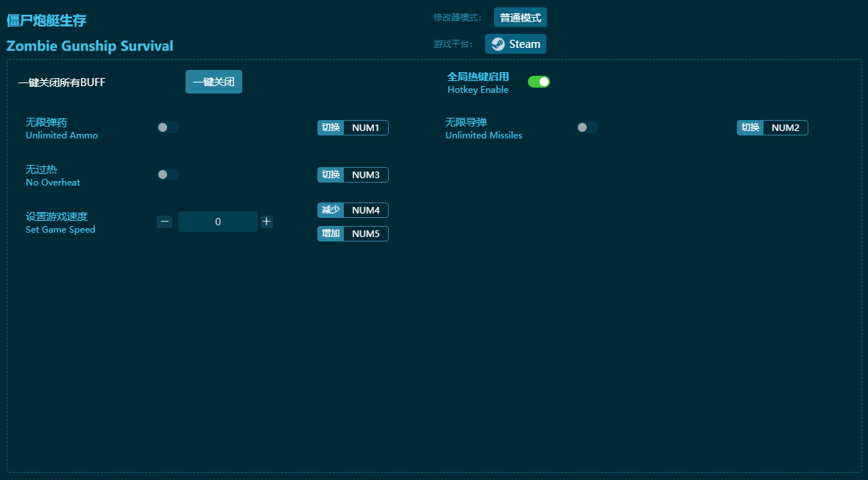Turn on No Overheat switch
The image size is (868, 480).
coord(167,174)
